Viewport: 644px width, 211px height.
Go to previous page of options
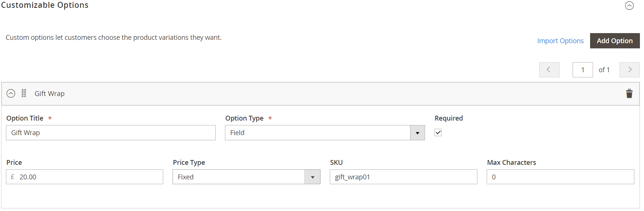click(x=549, y=70)
